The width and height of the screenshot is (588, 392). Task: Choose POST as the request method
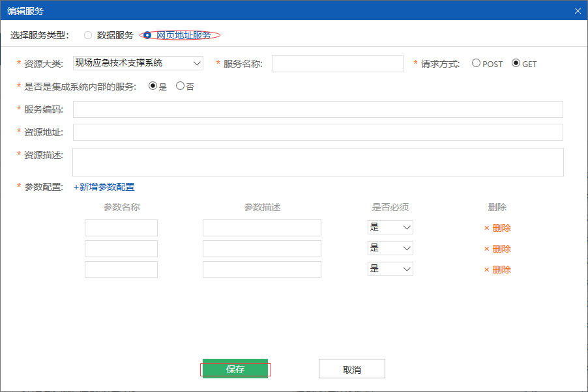tap(475, 63)
